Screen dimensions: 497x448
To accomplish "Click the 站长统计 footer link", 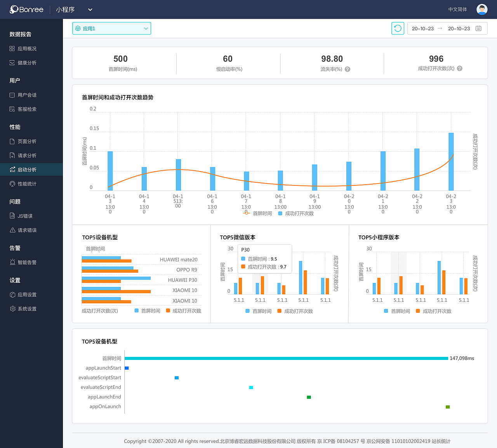I will click(441, 441).
